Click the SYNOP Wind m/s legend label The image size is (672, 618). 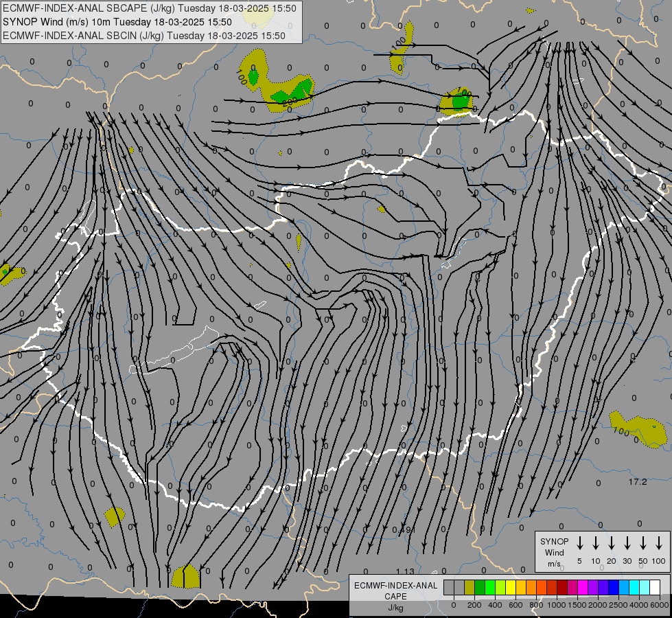tap(554, 552)
